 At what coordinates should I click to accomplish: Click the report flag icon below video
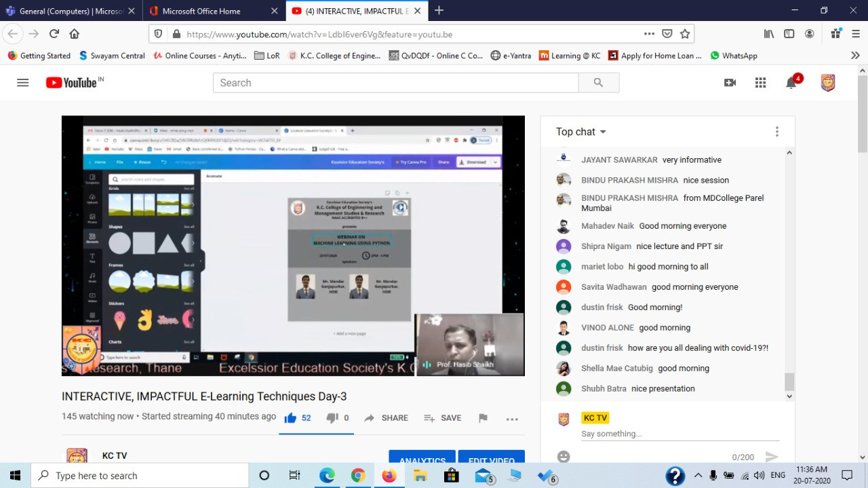[483, 418]
